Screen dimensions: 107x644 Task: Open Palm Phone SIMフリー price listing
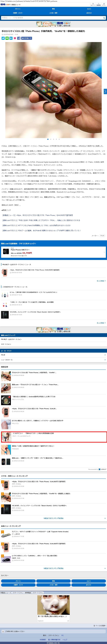[x=53, y=252]
